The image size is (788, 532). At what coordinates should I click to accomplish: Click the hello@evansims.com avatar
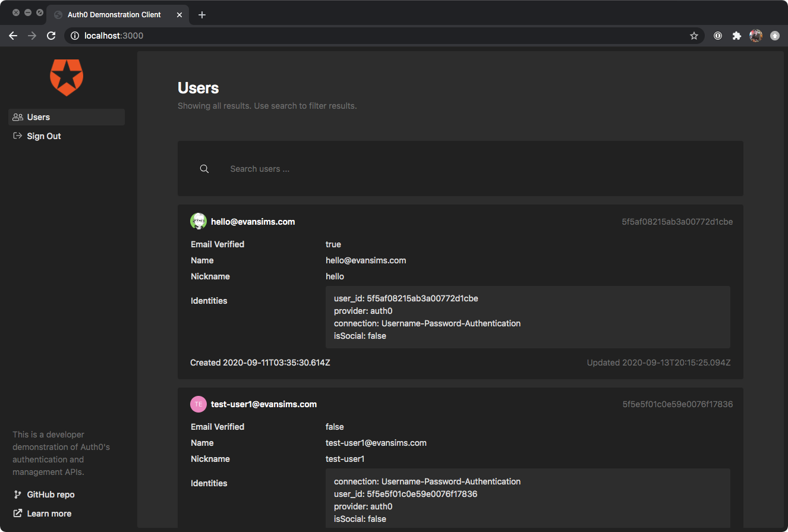[x=198, y=221]
